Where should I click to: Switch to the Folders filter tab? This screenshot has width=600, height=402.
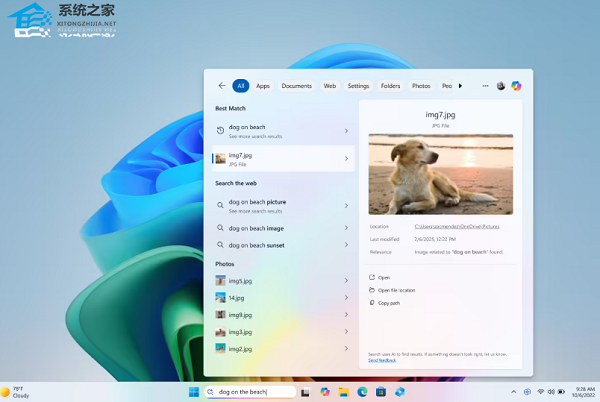click(x=390, y=86)
